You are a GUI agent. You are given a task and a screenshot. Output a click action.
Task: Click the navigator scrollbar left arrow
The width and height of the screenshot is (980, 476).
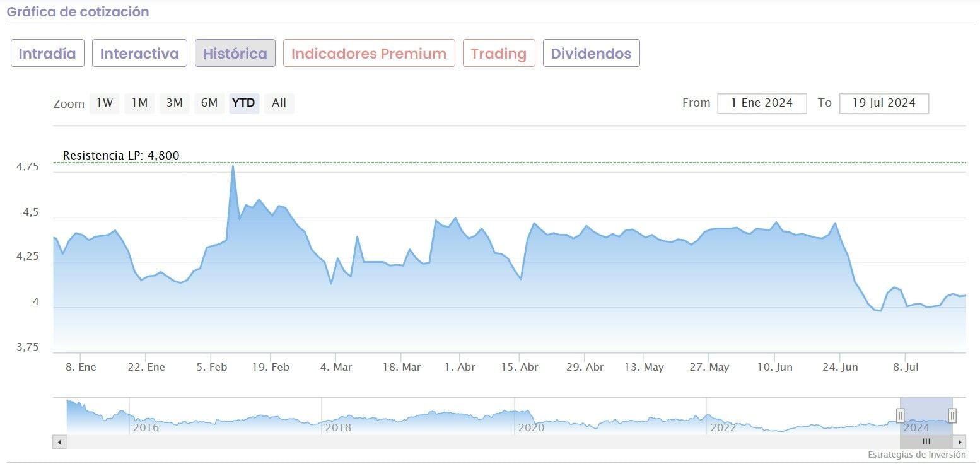[60, 442]
